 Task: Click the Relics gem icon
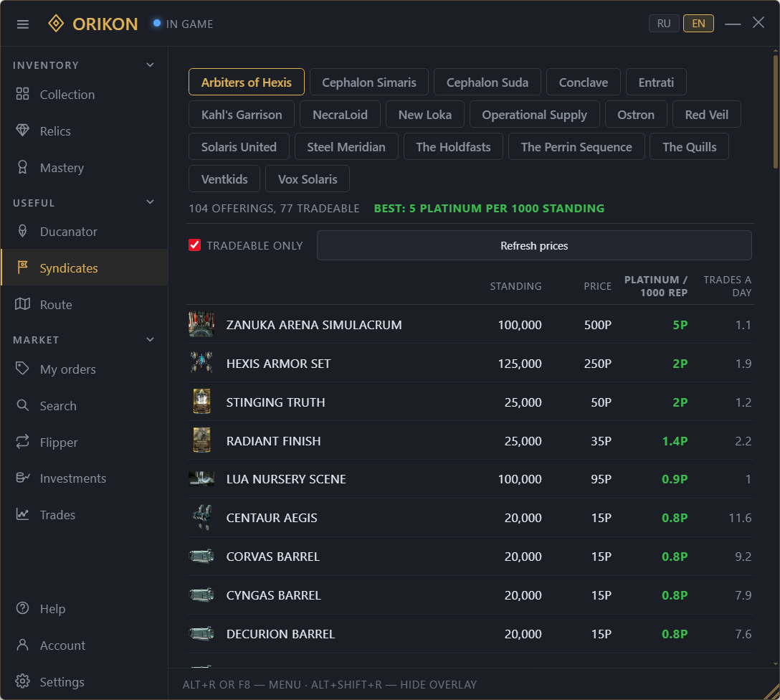click(x=22, y=131)
